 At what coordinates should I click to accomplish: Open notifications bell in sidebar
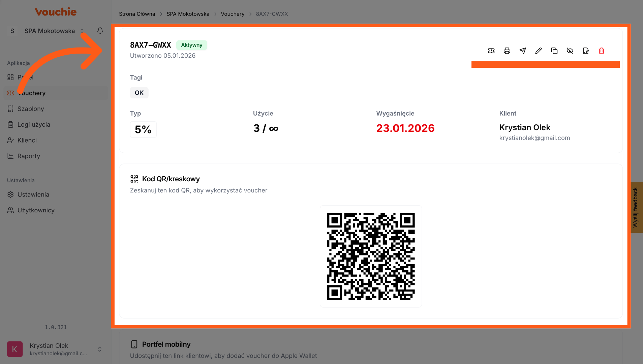(x=100, y=31)
